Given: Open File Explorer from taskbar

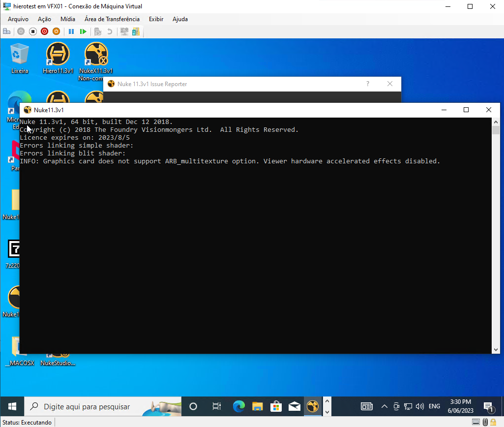Looking at the screenshot, I should click(257, 406).
